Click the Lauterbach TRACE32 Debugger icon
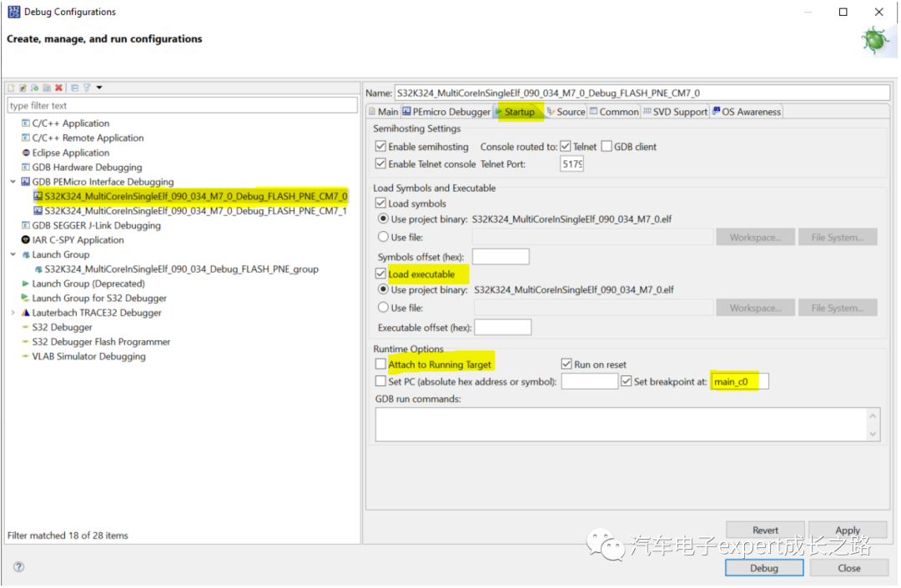 25,313
